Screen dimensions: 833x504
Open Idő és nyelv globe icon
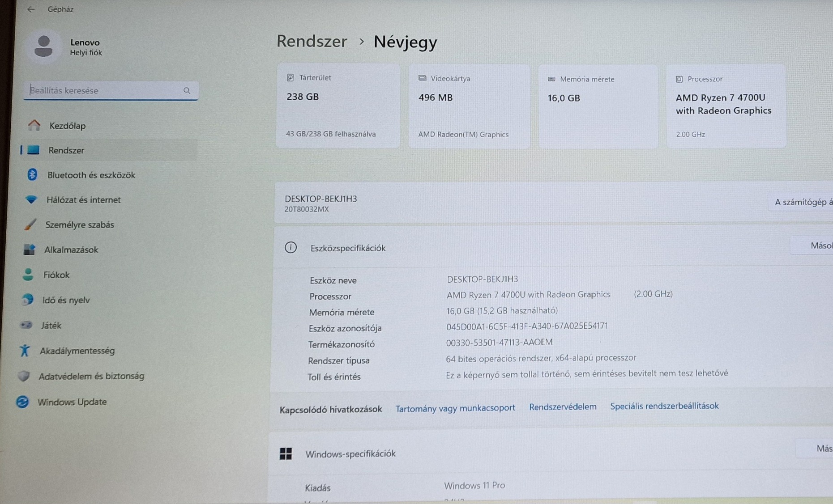[x=27, y=300]
